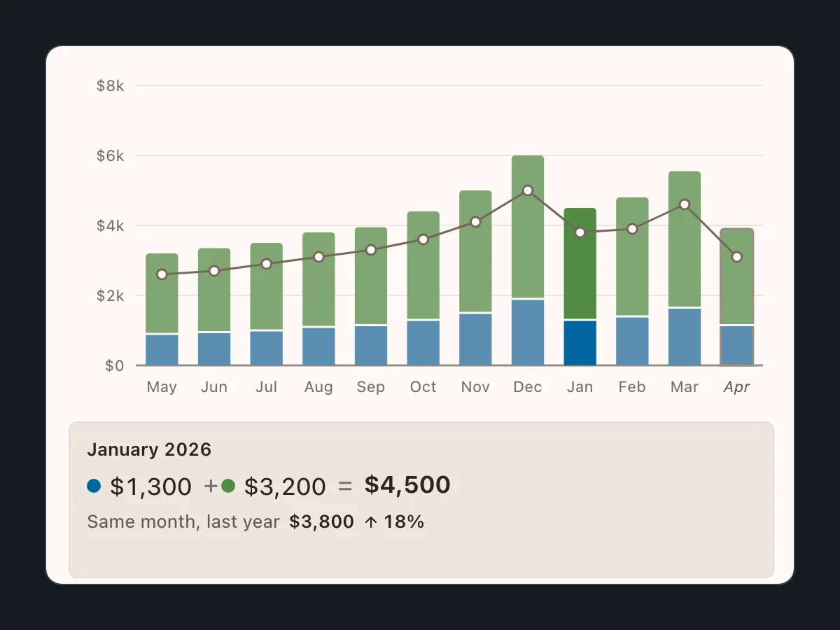Image resolution: width=840 pixels, height=630 pixels.
Task: Click the green segment of the Jul bar
Action: (x=266, y=286)
